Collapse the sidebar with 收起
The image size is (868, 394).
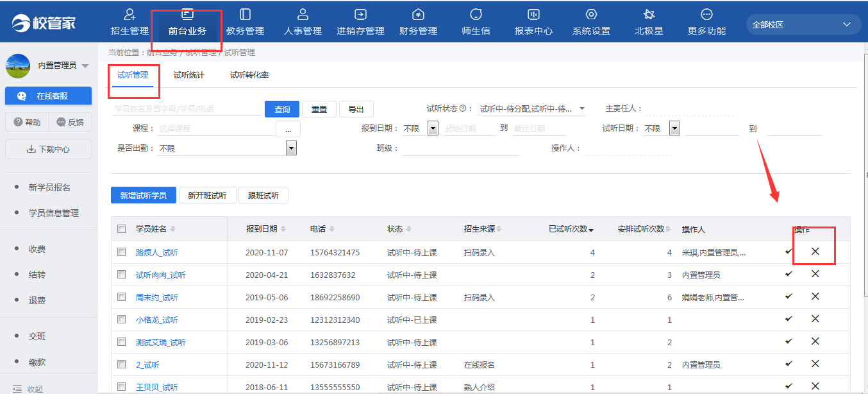[29, 389]
